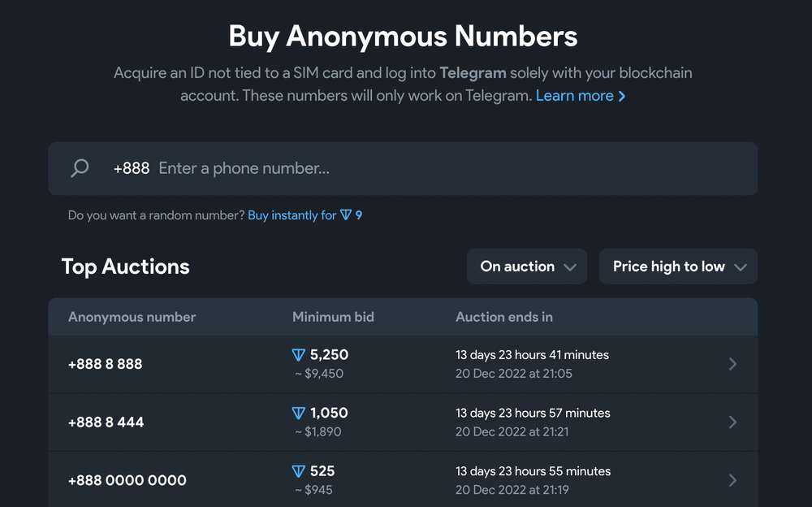Viewport: 812px width, 507px height.
Task: Open the +888 8 444 row arrow
Action: [x=732, y=422]
